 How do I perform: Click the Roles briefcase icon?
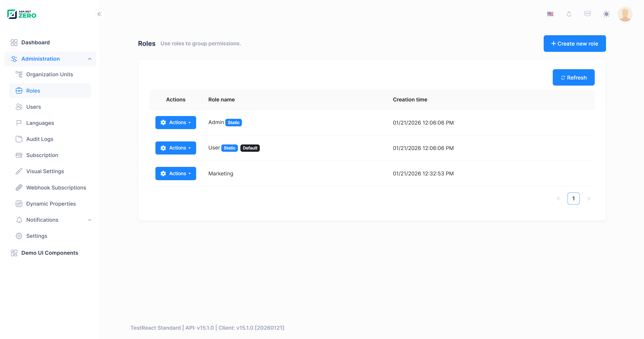19,91
